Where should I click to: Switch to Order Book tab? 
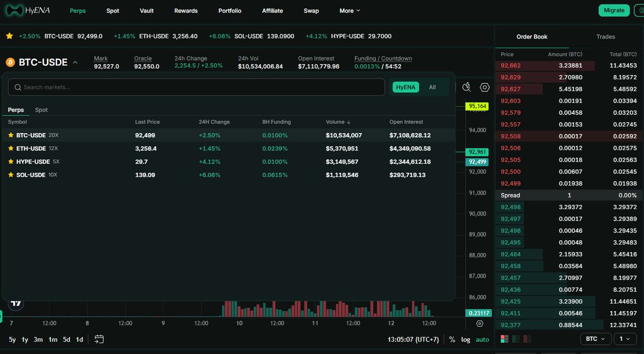[532, 36]
